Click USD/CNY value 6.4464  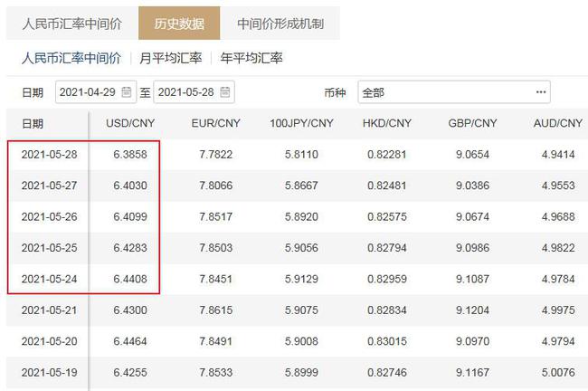click(x=130, y=341)
